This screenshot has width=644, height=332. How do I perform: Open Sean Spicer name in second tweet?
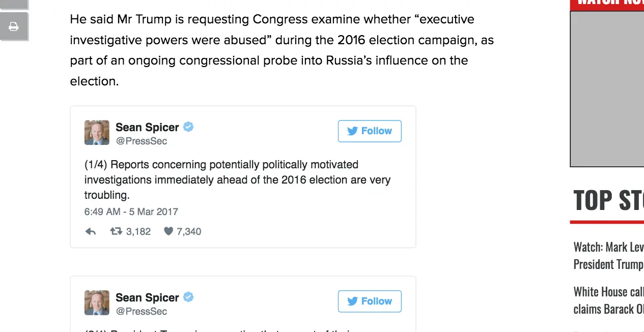pyautogui.click(x=147, y=297)
